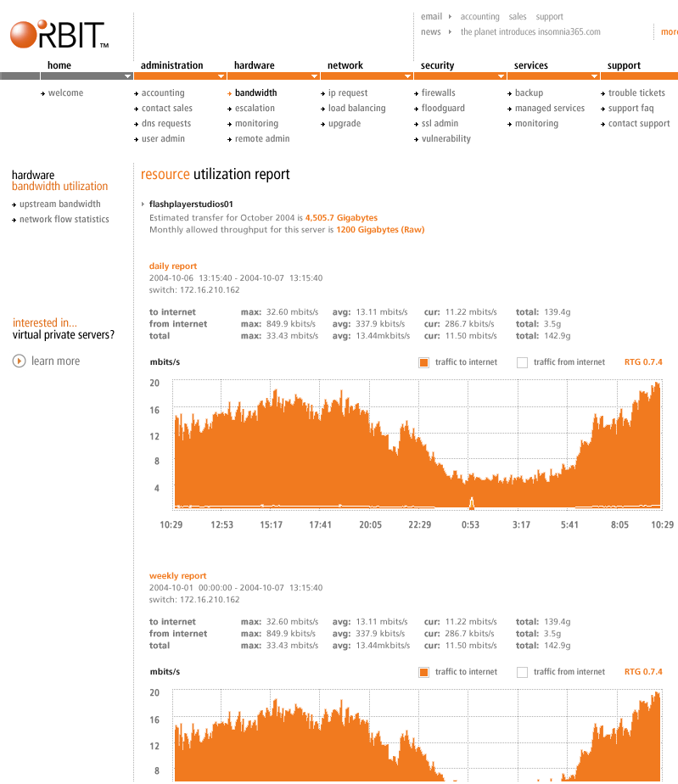Open the administration accounting link

tap(163, 93)
